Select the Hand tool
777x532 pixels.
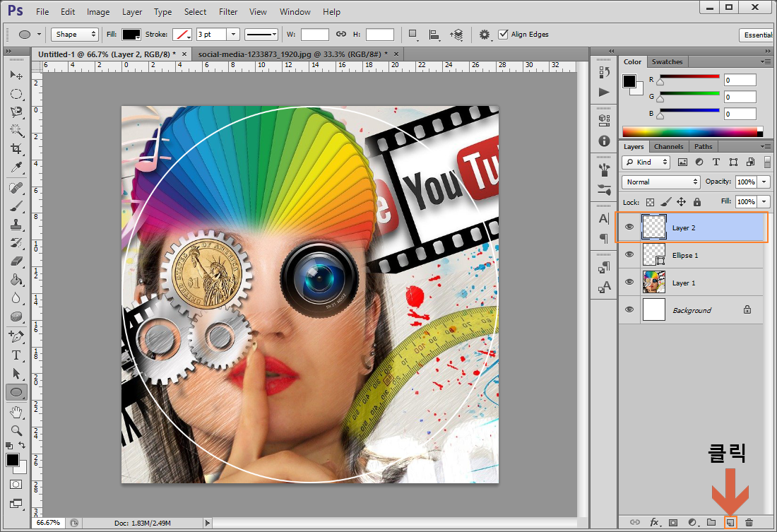pyautogui.click(x=16, y=412)
